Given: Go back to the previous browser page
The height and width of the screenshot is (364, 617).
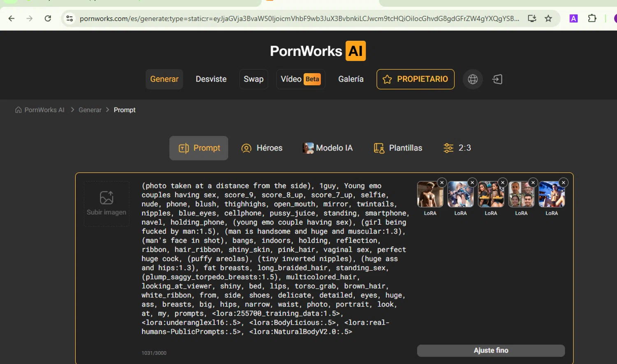Looking at the screenshot, I should coord(12,19).
